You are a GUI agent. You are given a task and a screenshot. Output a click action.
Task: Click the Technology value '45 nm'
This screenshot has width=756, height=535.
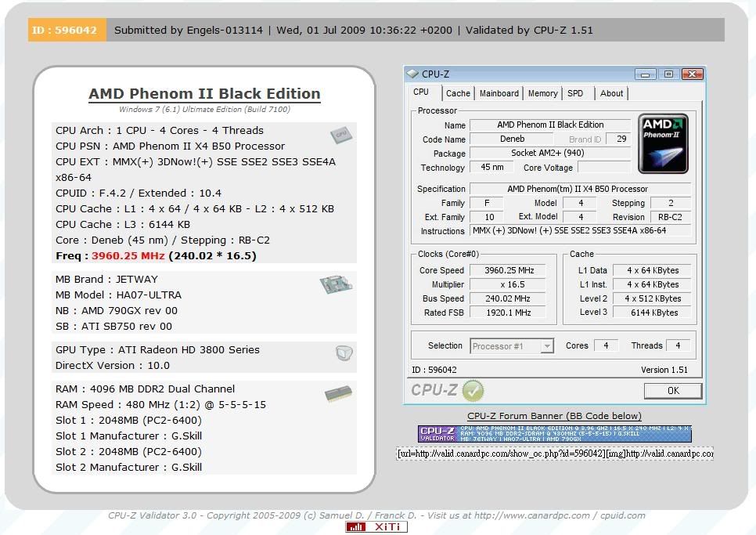click(491, 167)
